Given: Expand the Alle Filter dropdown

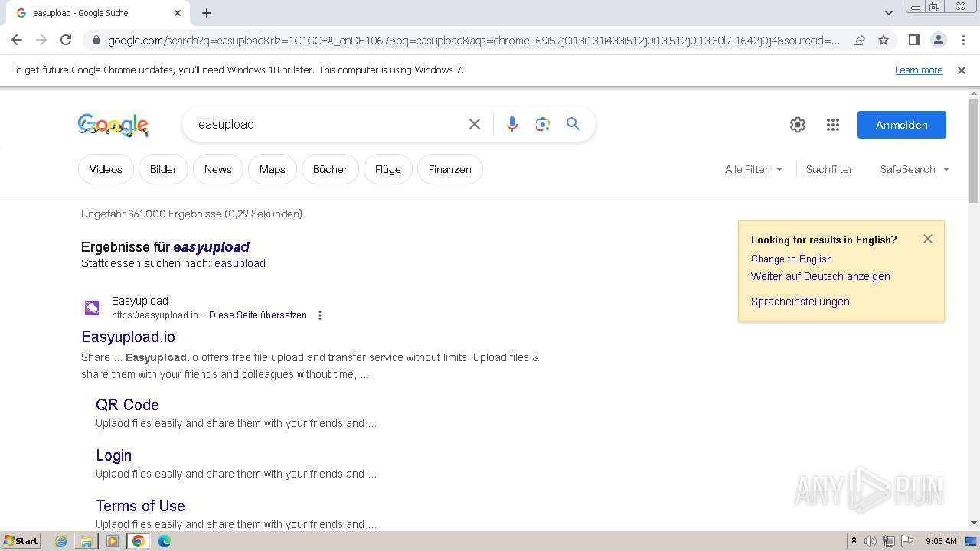Looking at the screenshot, I should (753, 169).
